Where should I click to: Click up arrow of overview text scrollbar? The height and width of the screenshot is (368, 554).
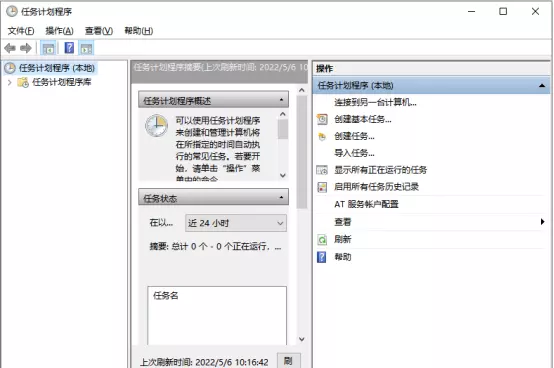(283, 114)
